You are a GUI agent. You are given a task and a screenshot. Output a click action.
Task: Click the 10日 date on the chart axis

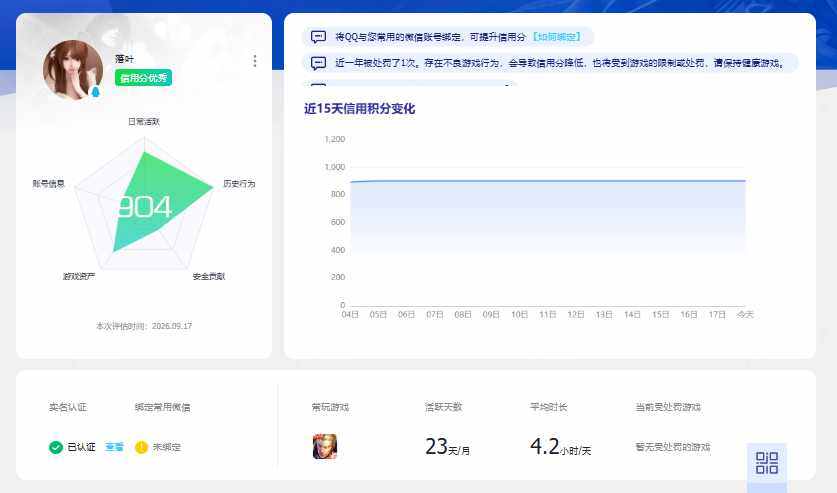coord(519,315)
